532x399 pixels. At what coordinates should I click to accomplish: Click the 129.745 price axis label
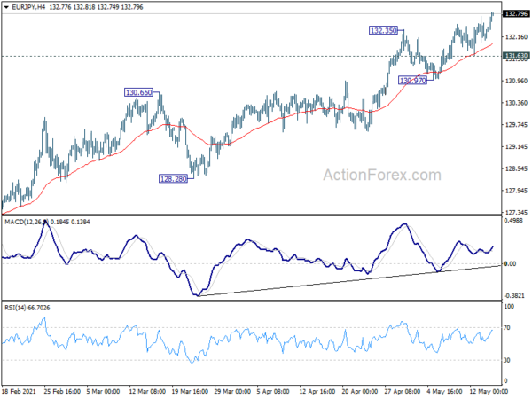pos(516,125)
